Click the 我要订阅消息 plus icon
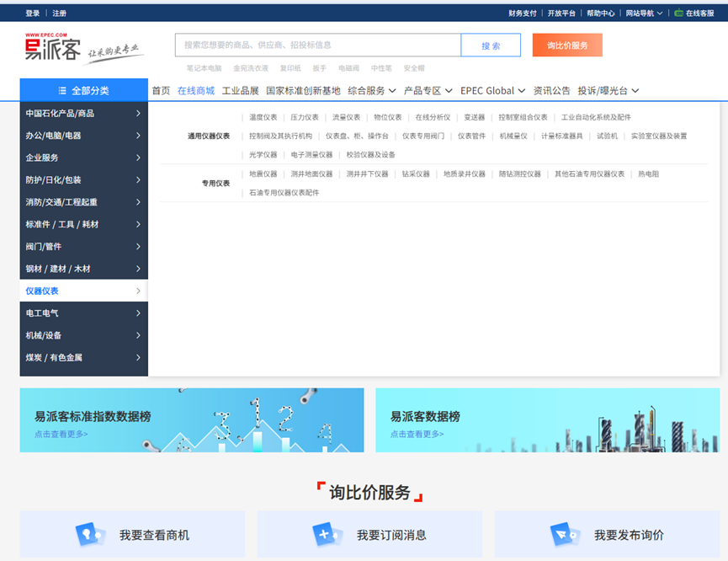 326,535
